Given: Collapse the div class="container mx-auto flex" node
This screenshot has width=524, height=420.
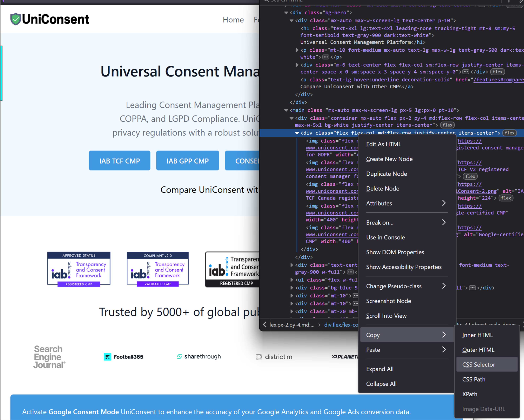Looking at the screenshot, I should point(291,118).
